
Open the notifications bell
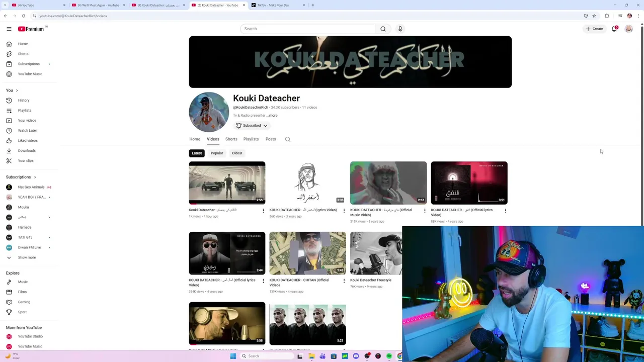coord(614,29)
